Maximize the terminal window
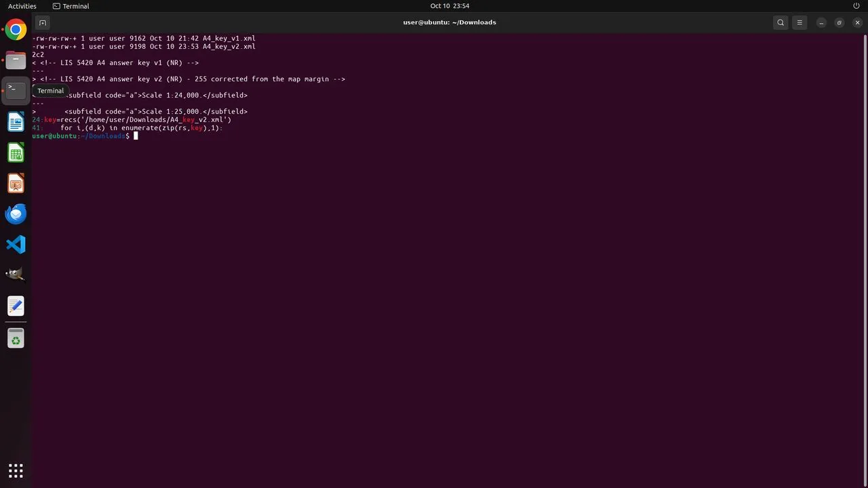Viewport: 868px width, 488px height. tap(839, 22)
